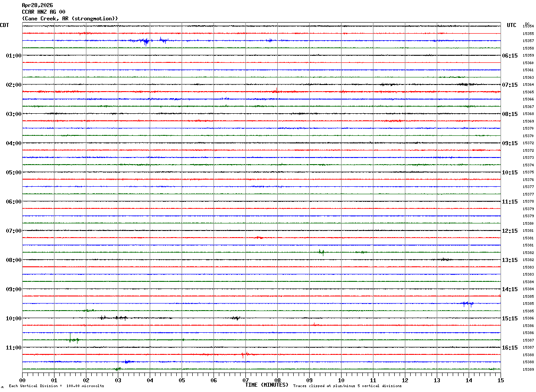The width and height of the screenshot is (536, 392).
Task: Click the blue burst near minute 14
Action: [x=467, y=304]
